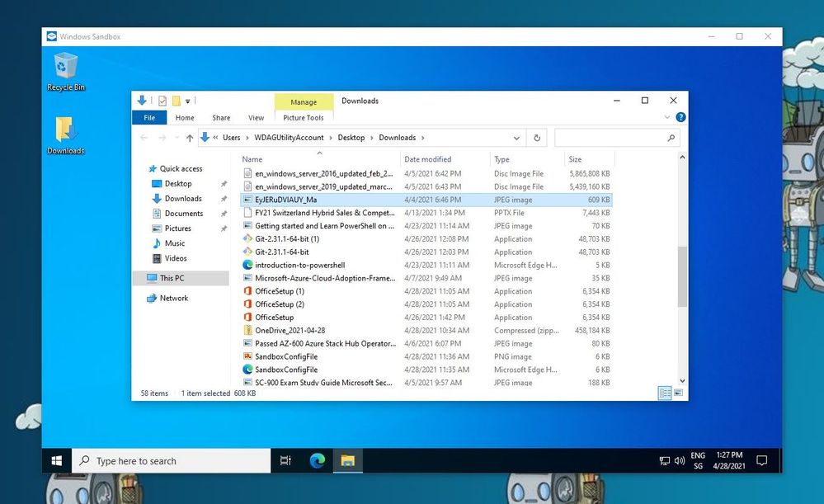The image size is (824, 504).
Task: Open Desktop in navigation pane
Action: click(178, 183)
